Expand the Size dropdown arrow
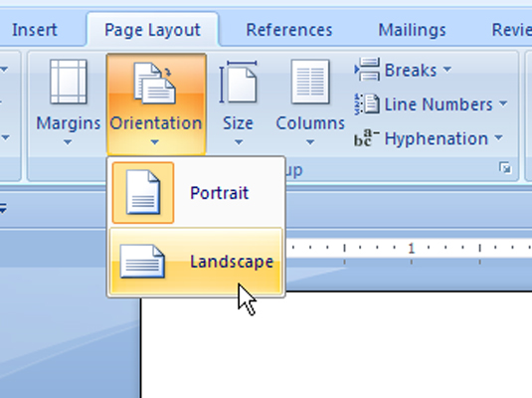This screenshot has height=398, width=532. coord(239,142)
